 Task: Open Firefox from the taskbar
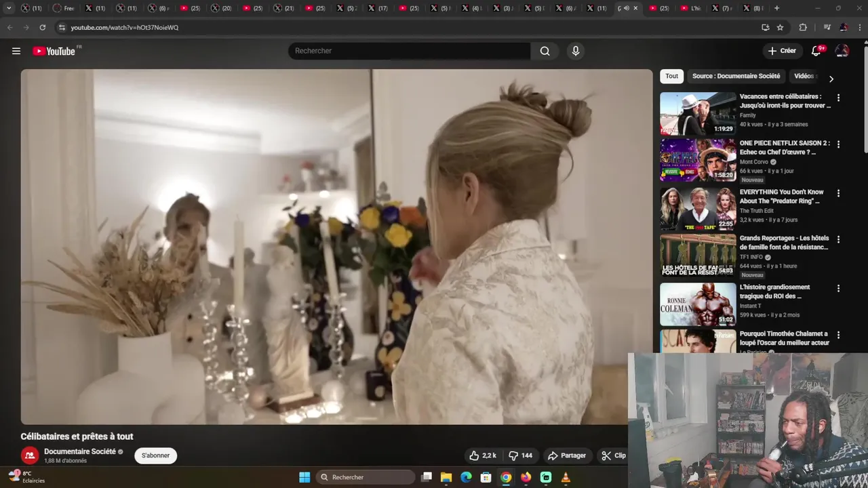(526, 477)
